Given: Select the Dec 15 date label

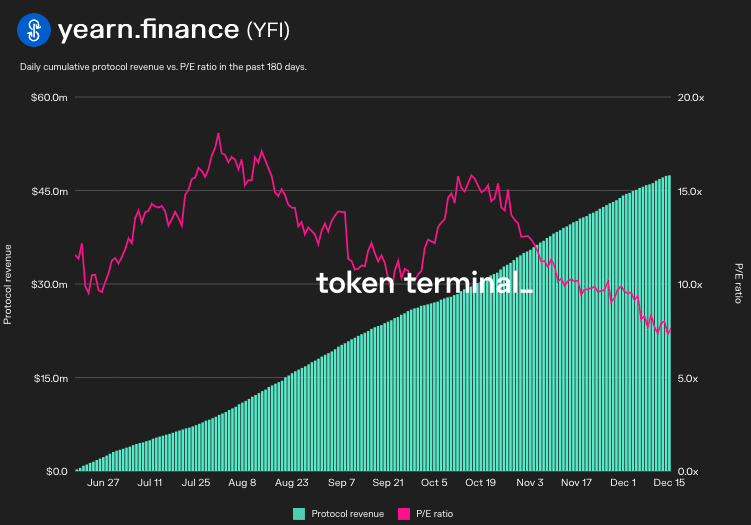Looking at the screenshot, I should pyautogui.click(x=669, y=482).
